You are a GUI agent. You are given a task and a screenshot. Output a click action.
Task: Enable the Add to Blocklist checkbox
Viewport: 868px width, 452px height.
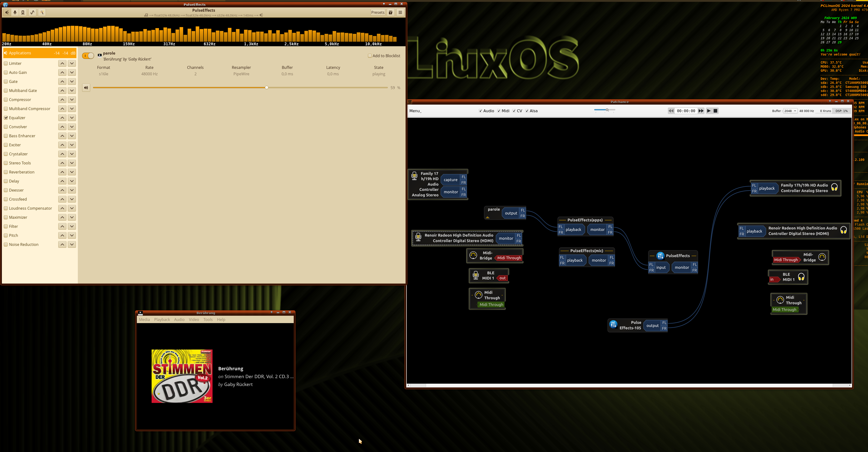pos(370,56)
